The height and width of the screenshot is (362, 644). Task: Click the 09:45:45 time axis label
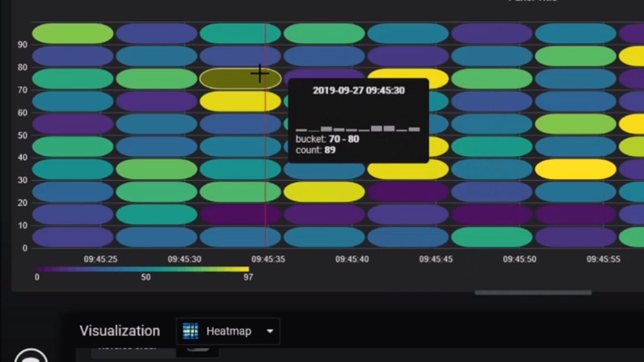coord(436,259)
